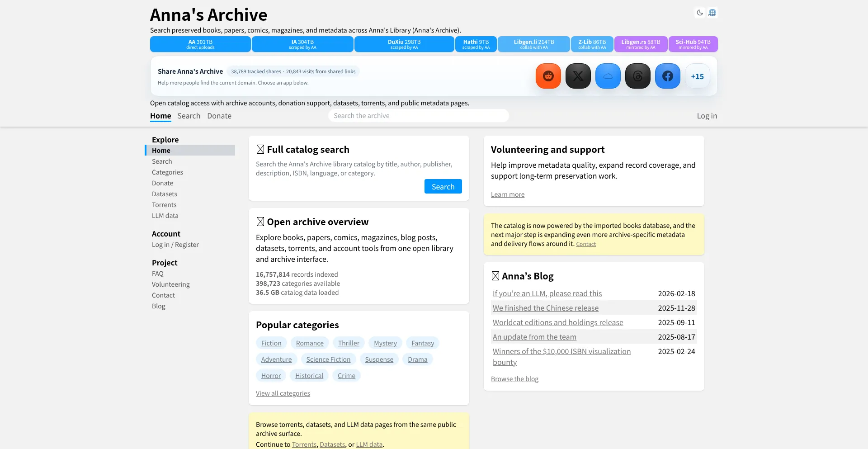Select the Historical category tag
This screenshot has height=449, width=868.
click(x=309, y=376)
